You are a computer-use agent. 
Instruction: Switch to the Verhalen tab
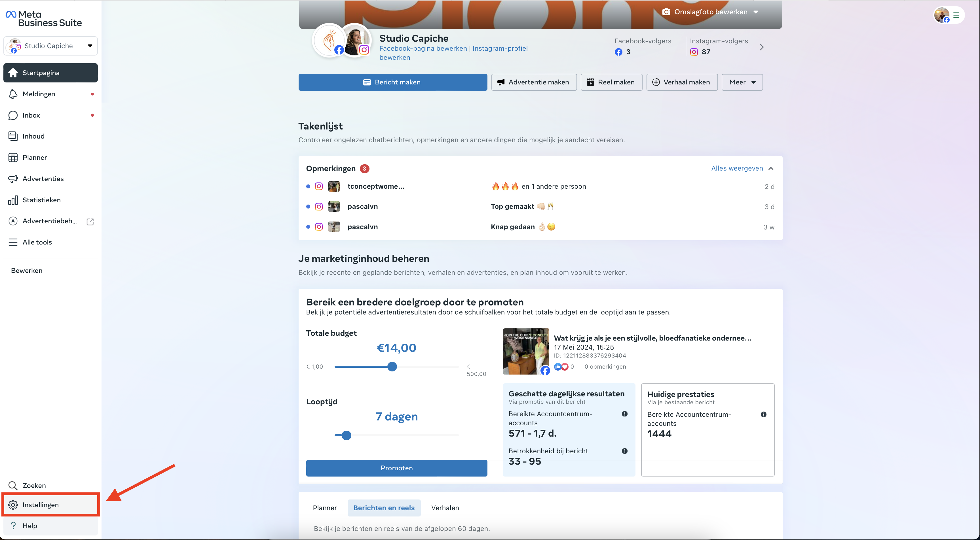[445, 508]
